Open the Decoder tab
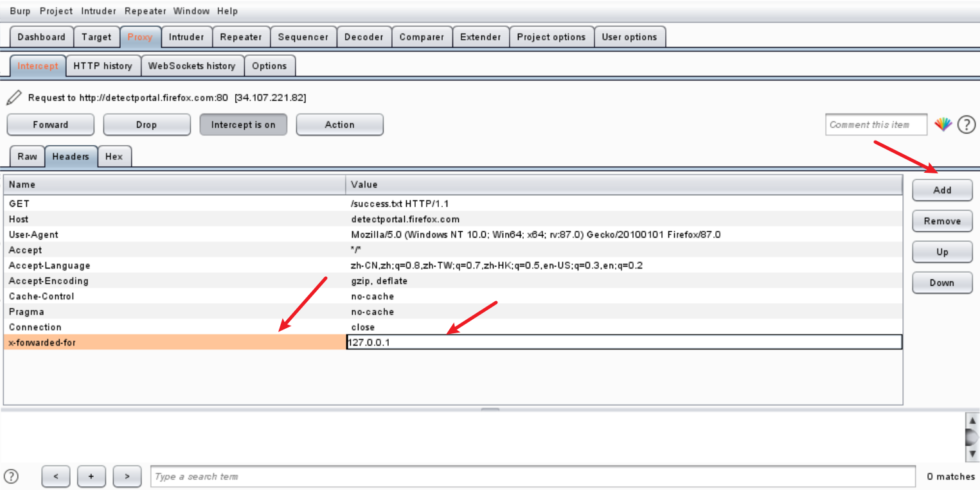980x490 pixels. (364, 37)
